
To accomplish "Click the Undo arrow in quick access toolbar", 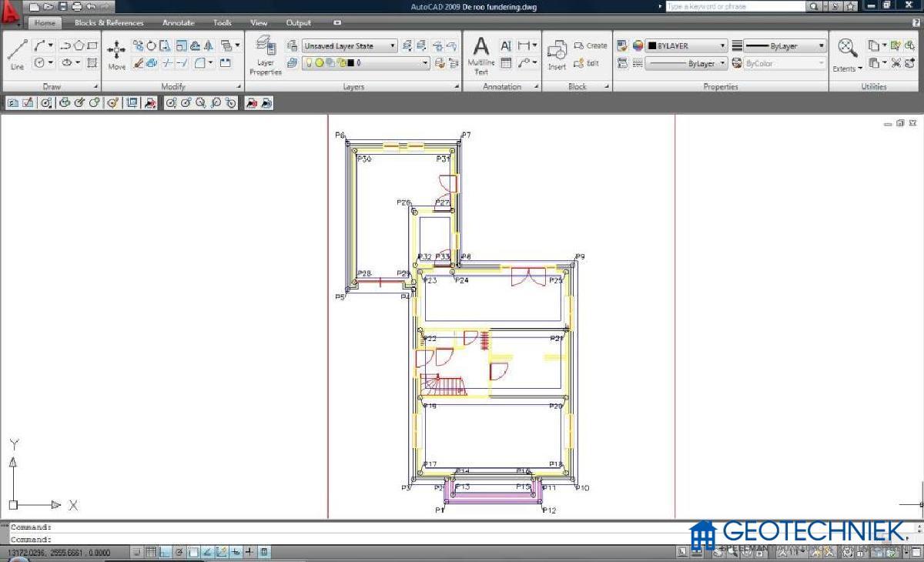I will coord(92,6).
